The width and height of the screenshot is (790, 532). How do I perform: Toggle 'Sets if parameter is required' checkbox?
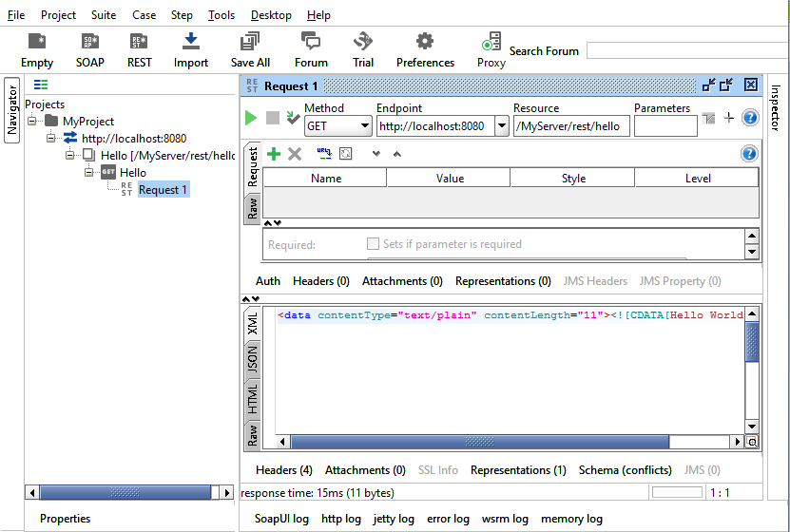374,244
